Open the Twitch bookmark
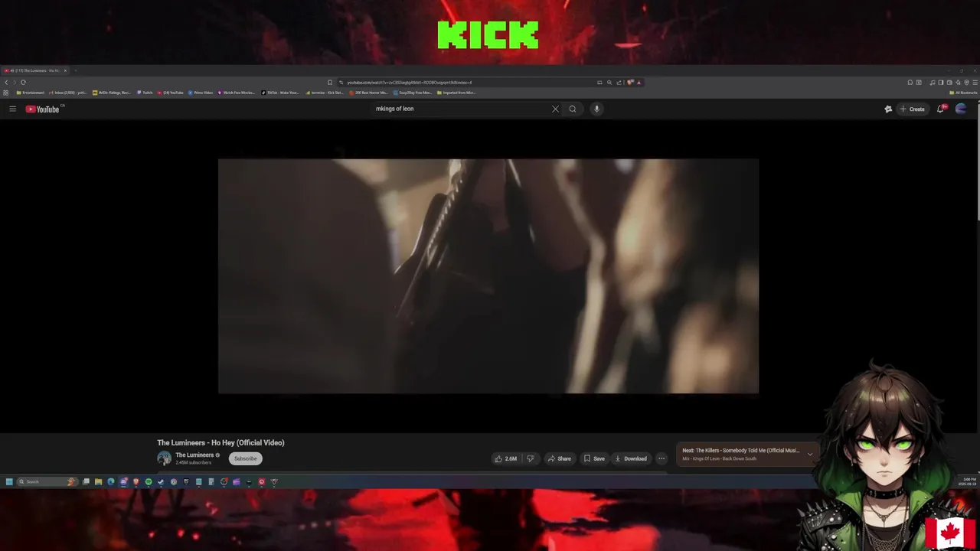Screen dimensions: 980x551 coord(145,93)
